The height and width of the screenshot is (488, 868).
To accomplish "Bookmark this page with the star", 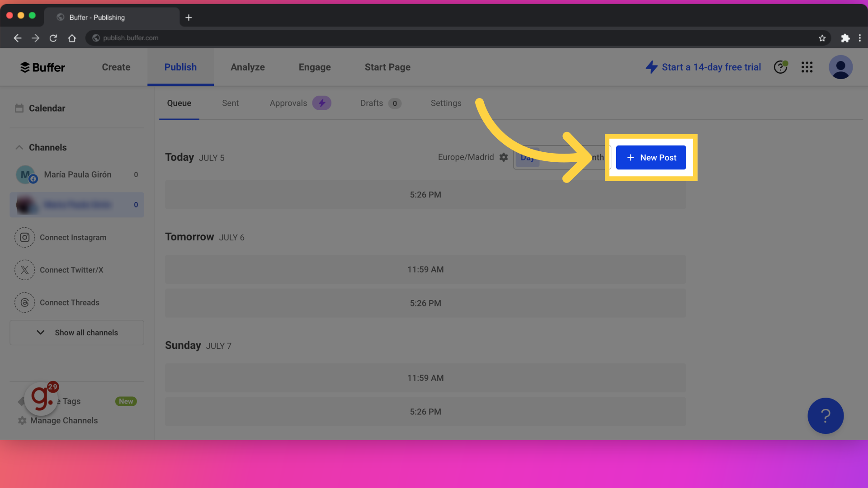I will pyautogui.click(x=822, y=38).
